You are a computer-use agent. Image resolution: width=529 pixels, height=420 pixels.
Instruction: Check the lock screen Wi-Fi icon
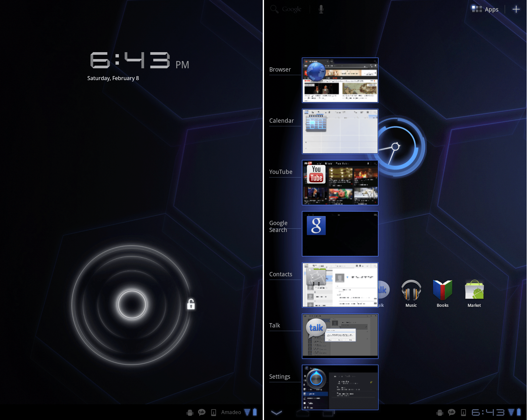click(x=247, y=412)
